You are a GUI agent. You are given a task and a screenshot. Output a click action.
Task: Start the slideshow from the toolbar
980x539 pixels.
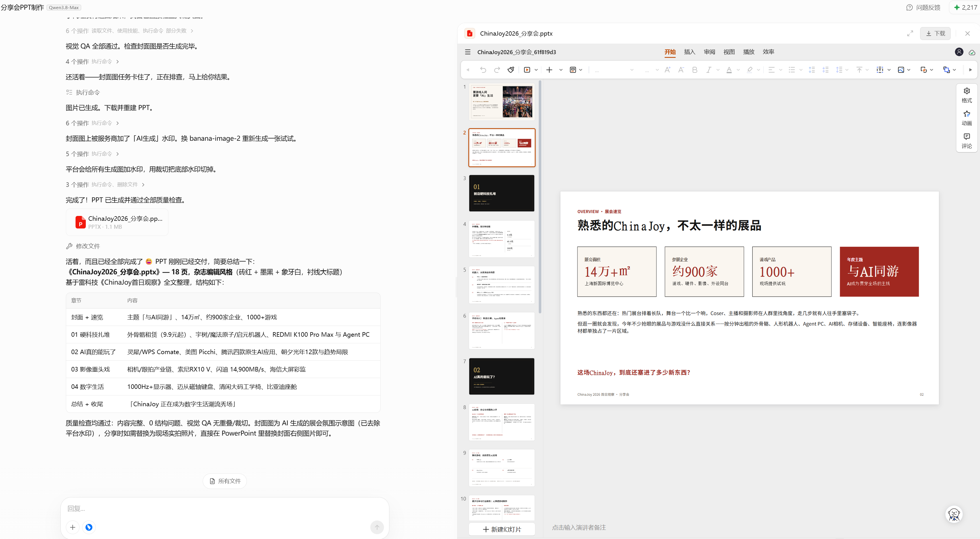527,70
